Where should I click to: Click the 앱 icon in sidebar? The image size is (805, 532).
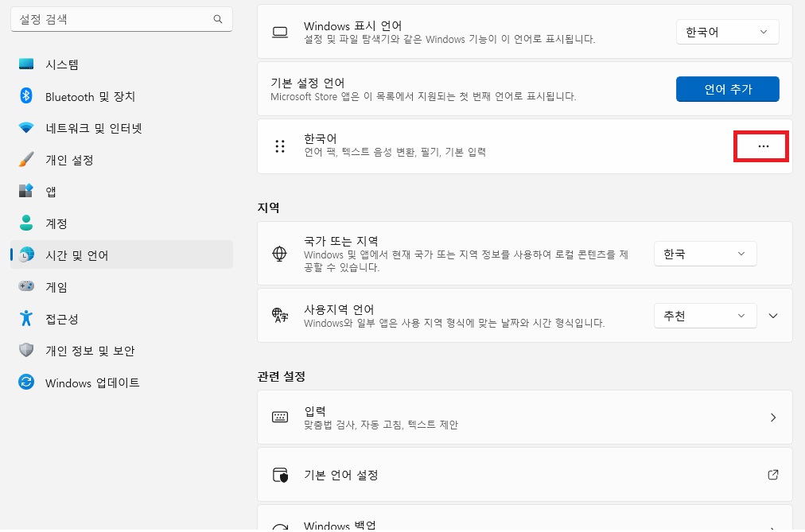tap(26, 191)
